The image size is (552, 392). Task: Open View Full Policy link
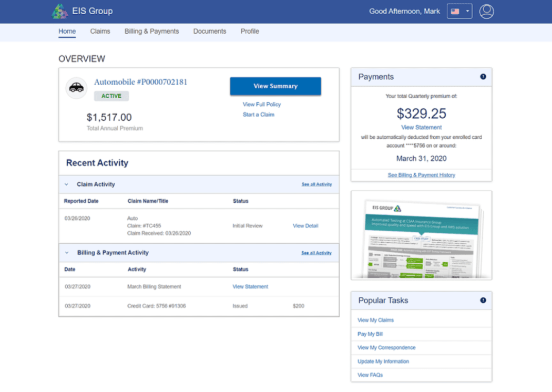pos(262,104)
